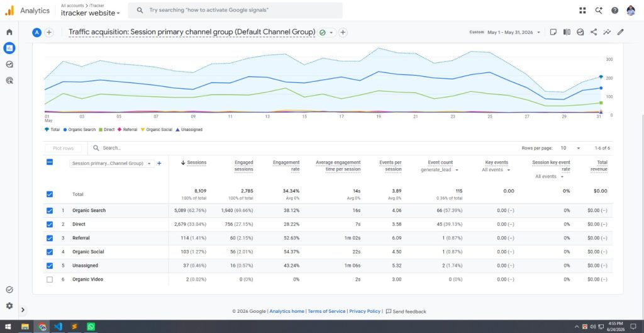This screenshot has height=333, width=644.
Task: Open the Analytics home footer link
Action: tap(287, 311)
